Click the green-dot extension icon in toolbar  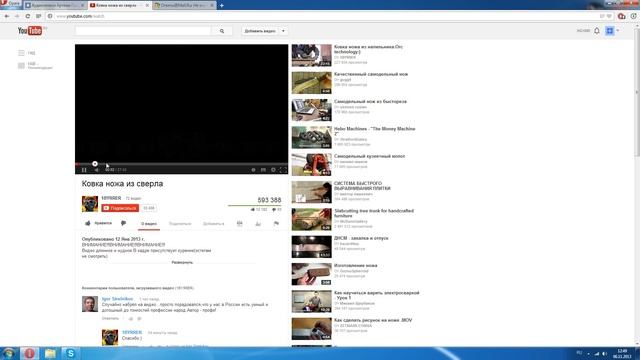click(633, 16)
